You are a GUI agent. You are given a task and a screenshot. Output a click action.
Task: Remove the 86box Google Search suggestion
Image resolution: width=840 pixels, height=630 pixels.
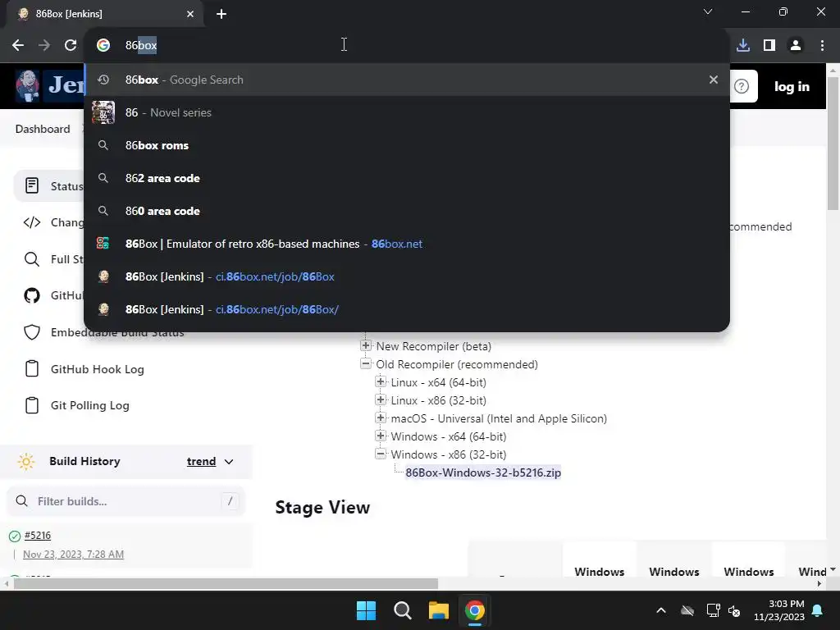coord(713,80)
